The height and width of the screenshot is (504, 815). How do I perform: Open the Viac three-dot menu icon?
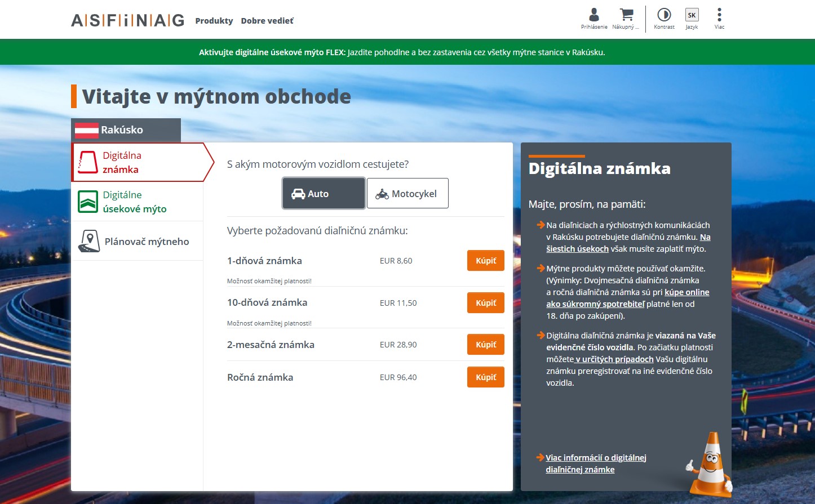tap(719, 15)
